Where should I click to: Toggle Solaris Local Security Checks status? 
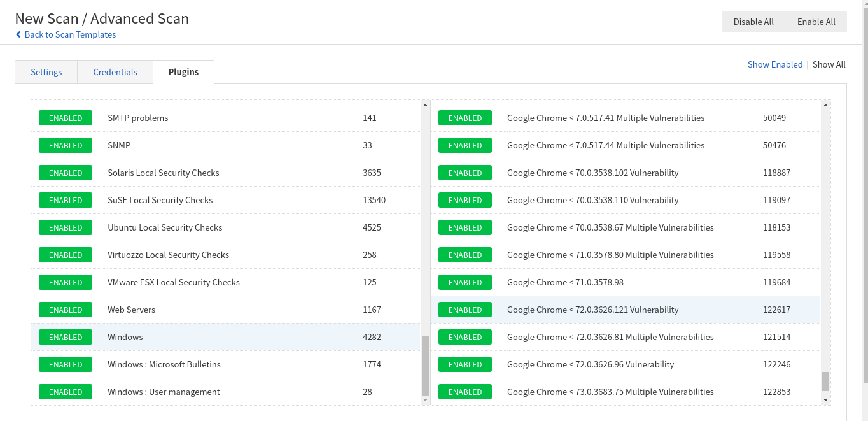pyautogui.click(x=66, y=173)
